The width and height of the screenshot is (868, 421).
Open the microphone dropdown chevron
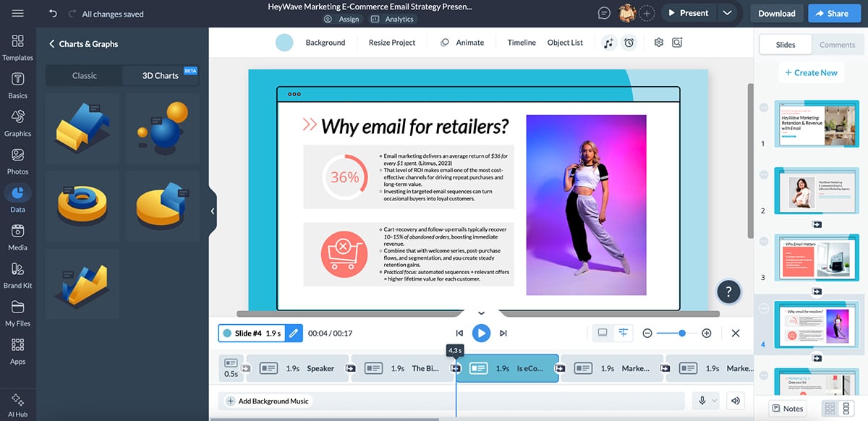coord(715,400)
